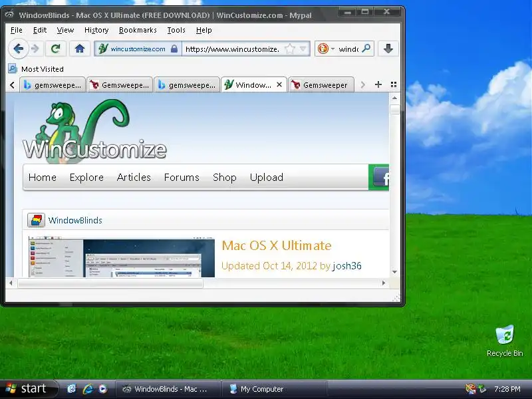Image resolution: width=532 pixels, height=399 pixels.
Task: Click the vertical scrollbar up arrow
Action: point(394,98)
